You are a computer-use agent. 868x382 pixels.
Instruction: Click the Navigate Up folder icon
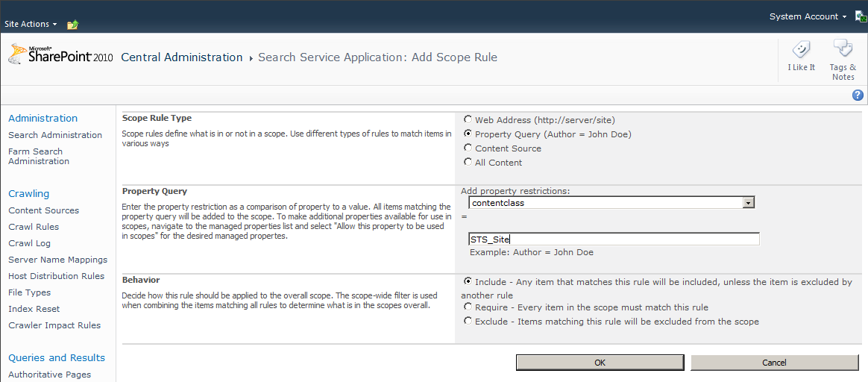click(x=73, y=25)
